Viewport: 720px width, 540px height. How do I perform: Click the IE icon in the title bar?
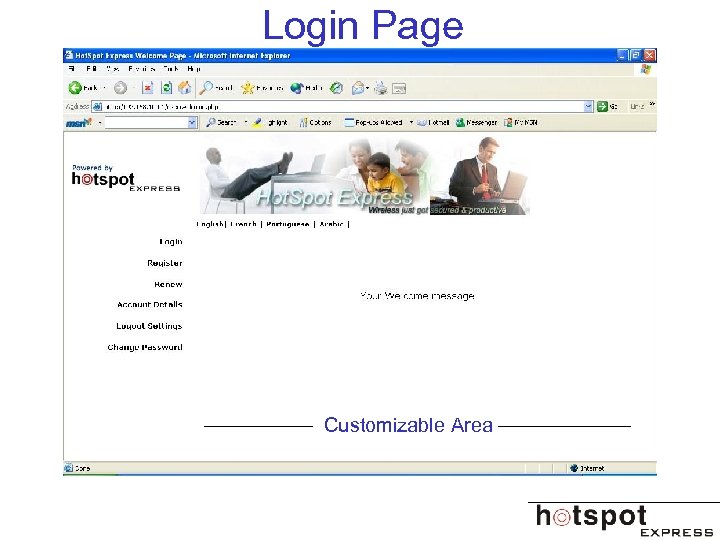[x=69, y=55]
